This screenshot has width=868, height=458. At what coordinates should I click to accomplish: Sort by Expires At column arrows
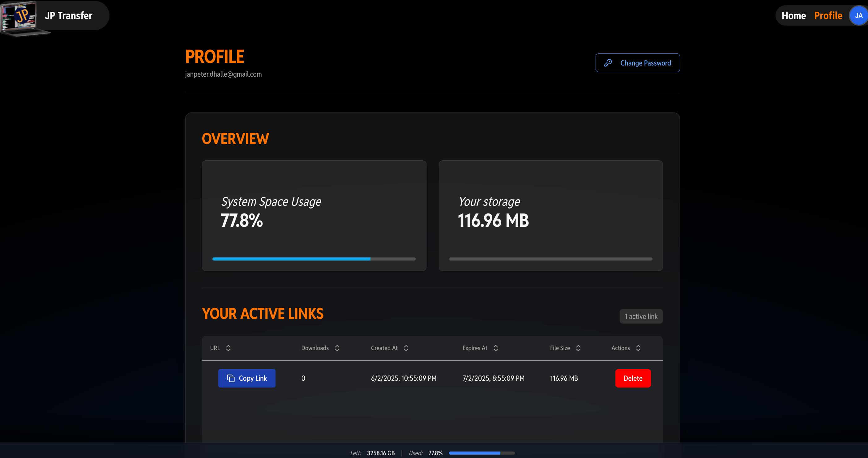(x=496, y=348)
